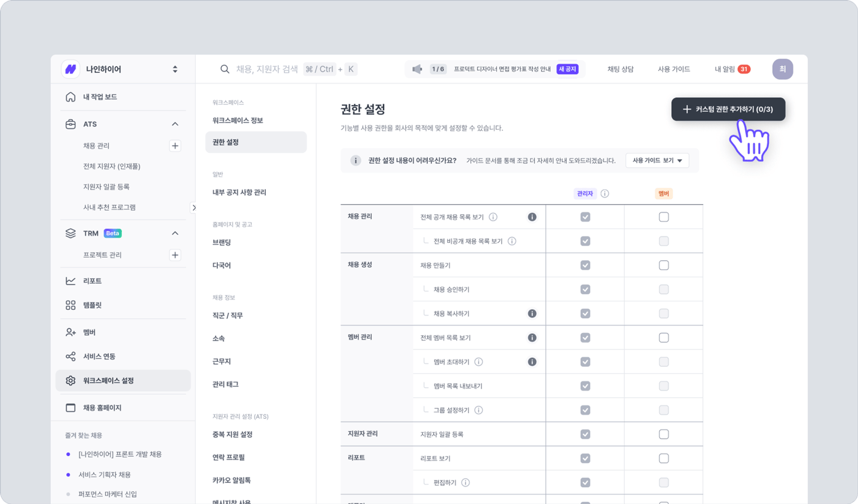This screenshot has height=504, width=858.
Task: Toggle 멤버 checkbox for 전체 멤버 목록 보기
Action: click(x=664, y=338)
